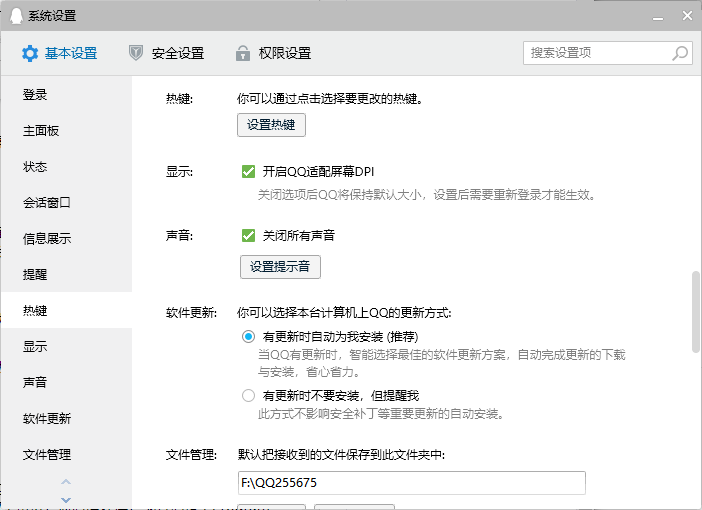The height and width of the screenshot is (510, 702).
Task: Click the 此方式不影响安全补丁 description text
Action: (381, 414)
